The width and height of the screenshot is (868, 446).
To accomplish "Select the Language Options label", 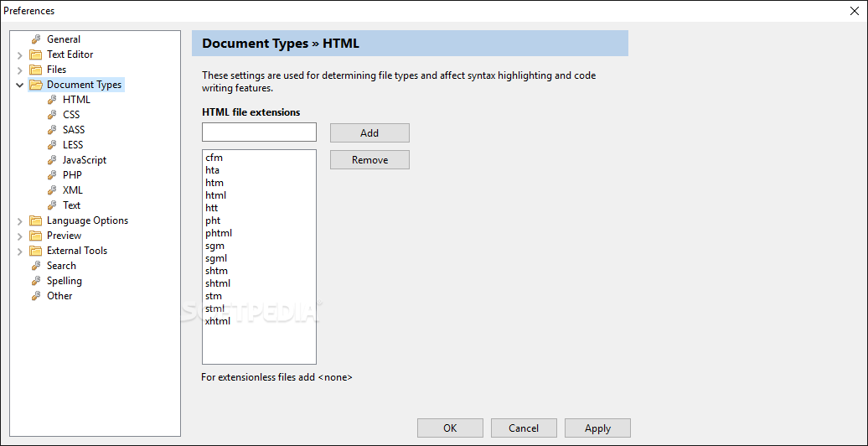I will [87, 220].
